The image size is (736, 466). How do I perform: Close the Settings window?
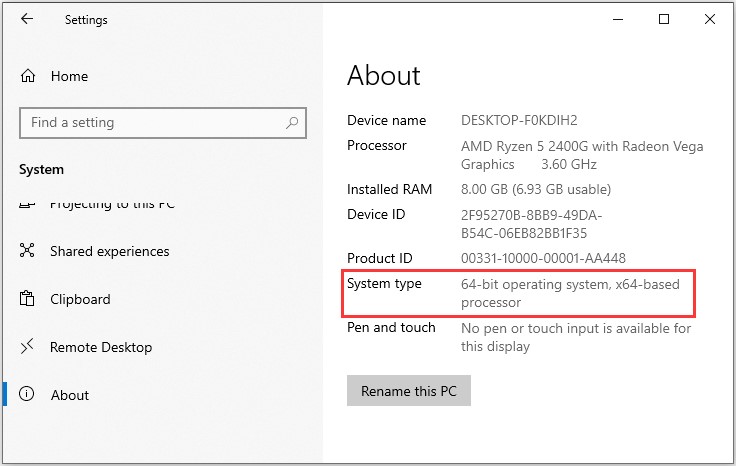point(710,19)
